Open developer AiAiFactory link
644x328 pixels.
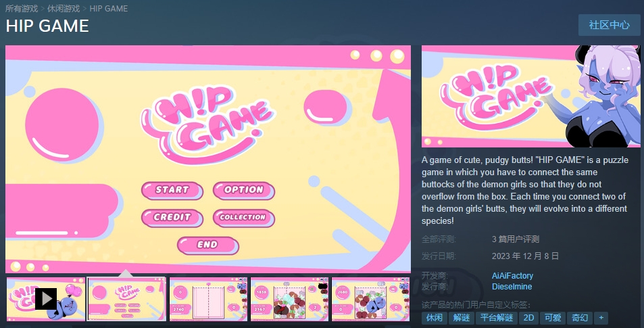pyautogui.click(x=512, y=276)
